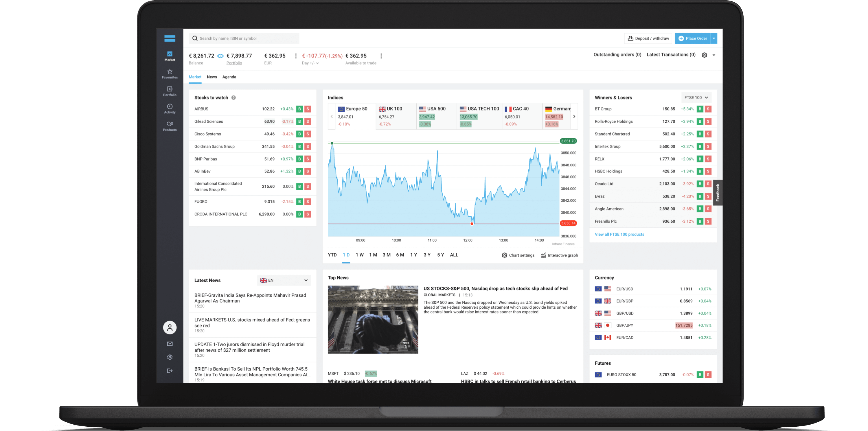The image size is (868, 431).
Task: Click the search by name input field
Action: click(x=244, y=38)
